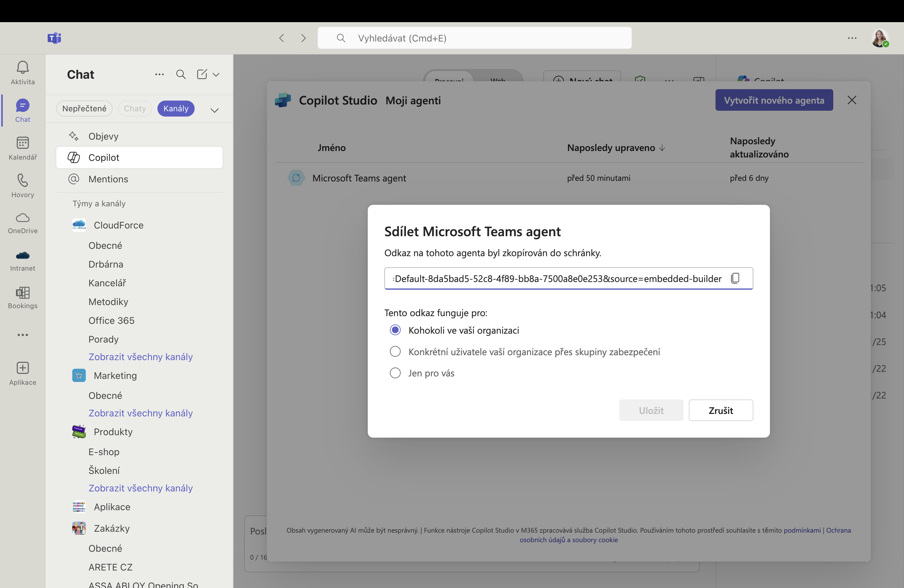Open OneDrive from the left rail
The image size is (904, 588).
point(22,223)
